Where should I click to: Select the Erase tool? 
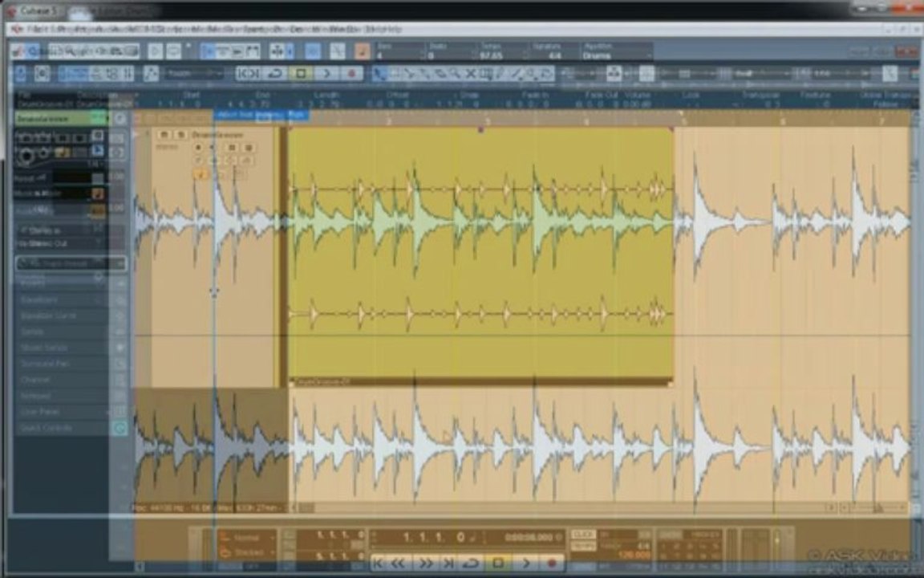(441, 74)
